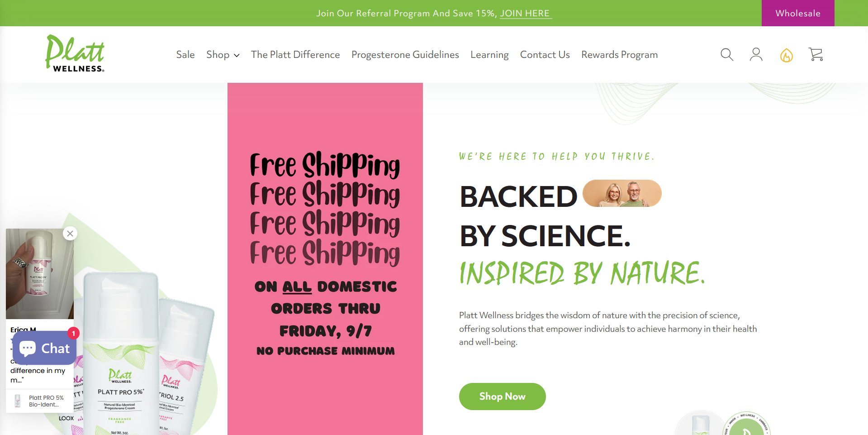Open the rewards flame icon

pos(786,55)
